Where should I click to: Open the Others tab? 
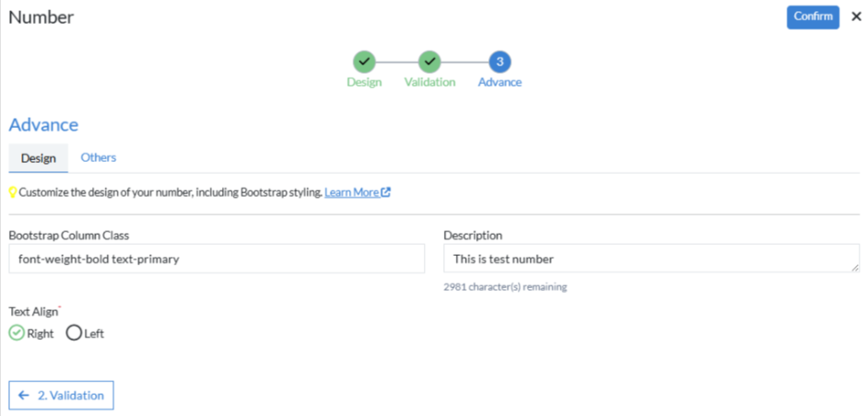pos(99,157)
